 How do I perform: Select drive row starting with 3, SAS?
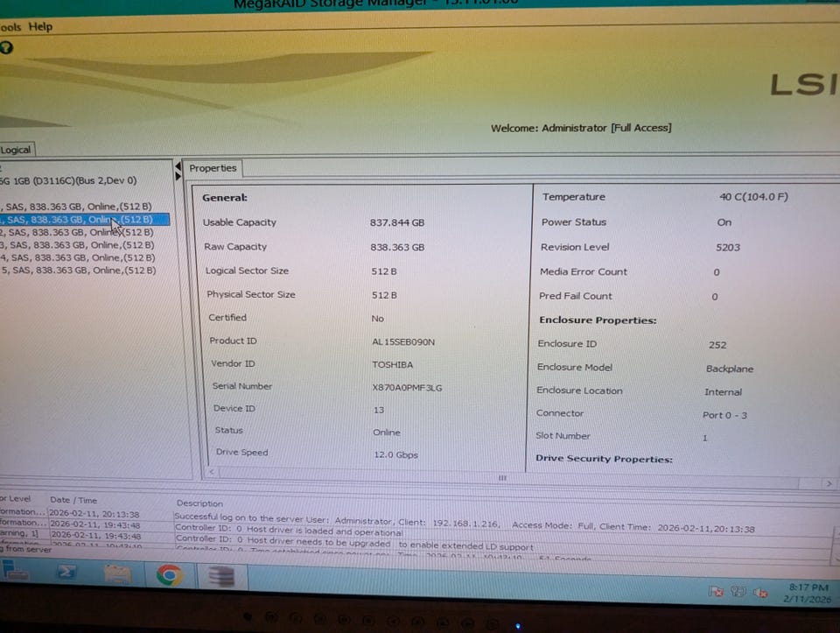click(78, 245)
